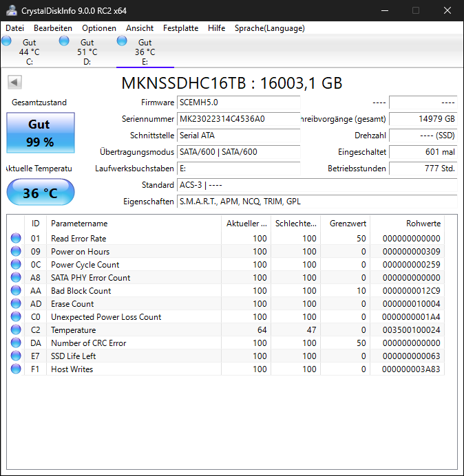This screenshot has width=464, height=476.
Task: Click the Parametername column header
Action: pos(134,224)
